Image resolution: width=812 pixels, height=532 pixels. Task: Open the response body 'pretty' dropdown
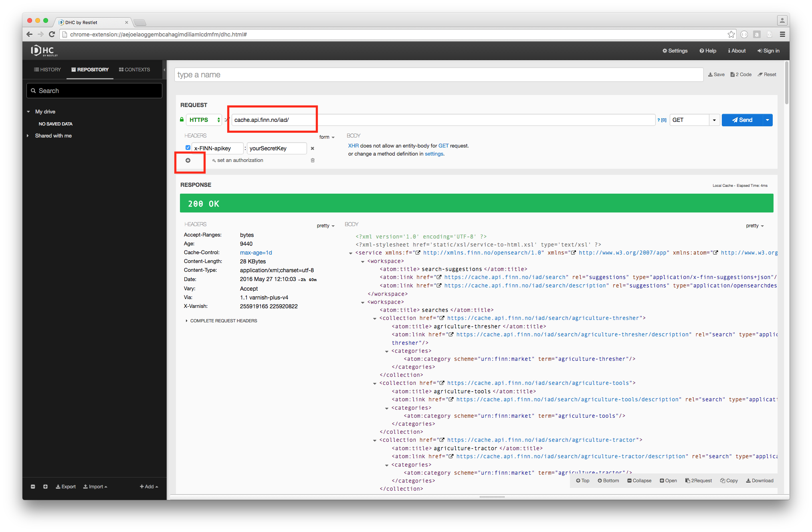point(755,226)
